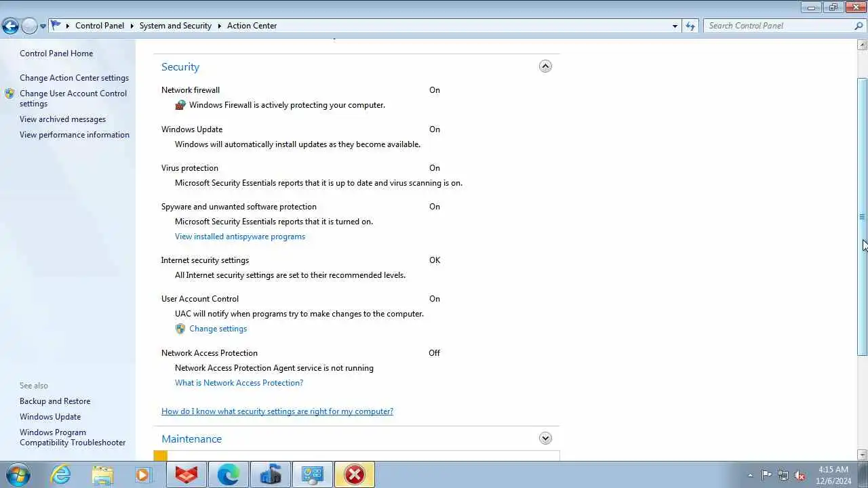Open address bar history dropdown
868x488 pixels.
click(x=675, y=26)
